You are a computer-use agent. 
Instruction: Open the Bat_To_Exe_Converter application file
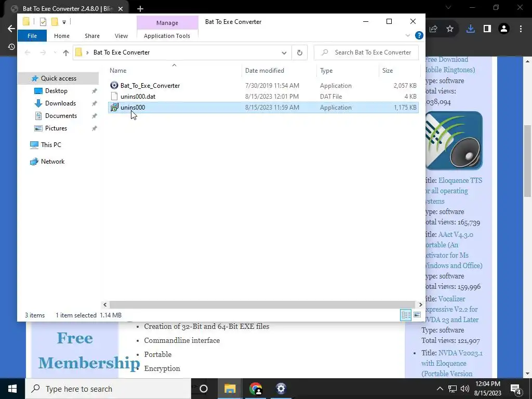[150, 86]
